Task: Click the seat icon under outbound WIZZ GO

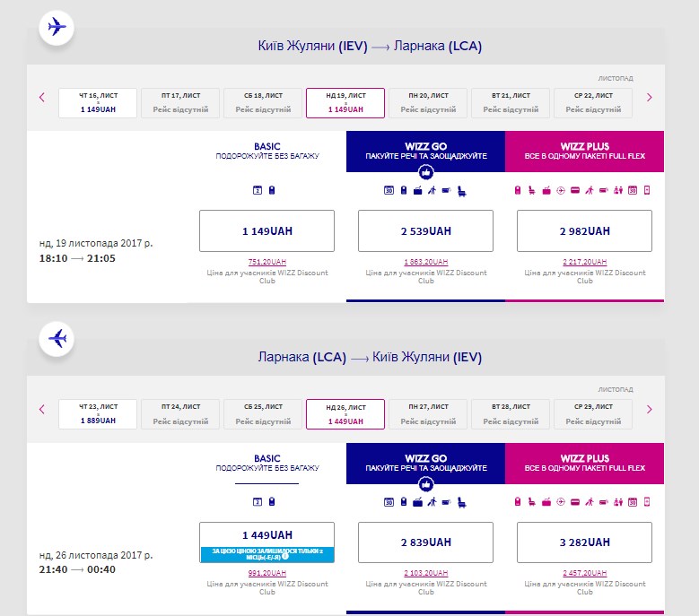Action: [460, 189]
